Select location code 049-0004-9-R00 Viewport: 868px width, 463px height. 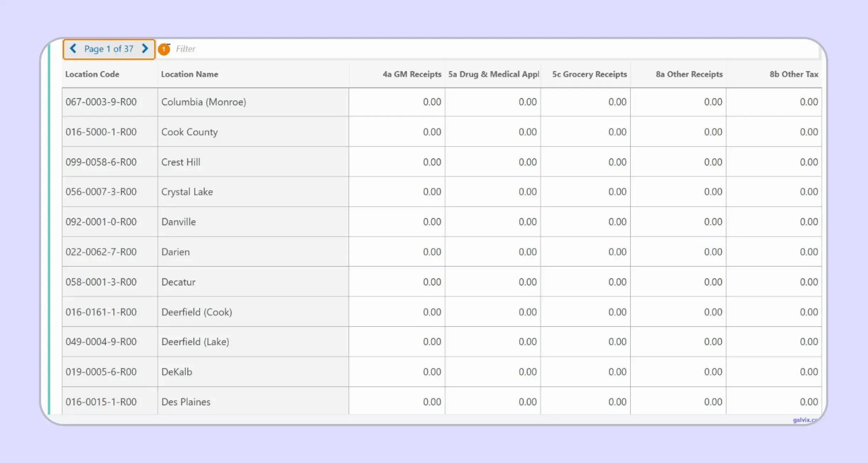tap(101, 342)
